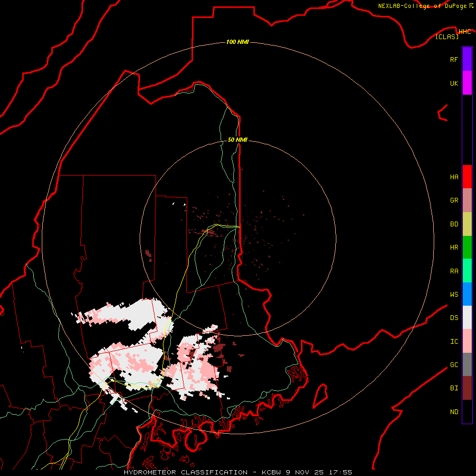The height and width of the screenshot is (476, 476).
Task: Click the 100 NMI range ring label
Action: tap(237, 42)
